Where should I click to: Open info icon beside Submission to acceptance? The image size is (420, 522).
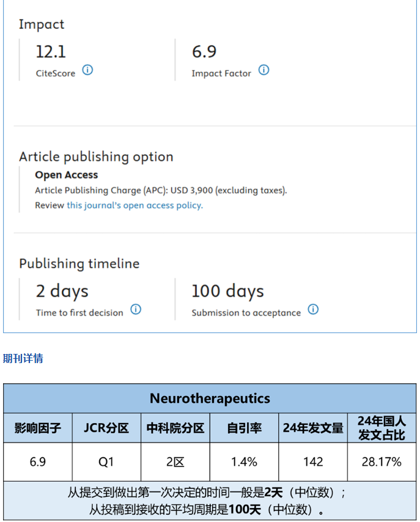313,309
